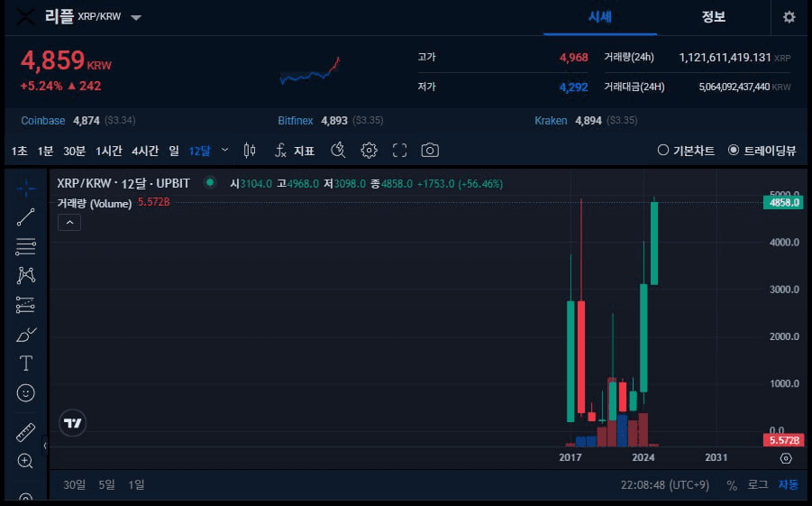
Task: Open the Coinbase price link
Action: 43,121
